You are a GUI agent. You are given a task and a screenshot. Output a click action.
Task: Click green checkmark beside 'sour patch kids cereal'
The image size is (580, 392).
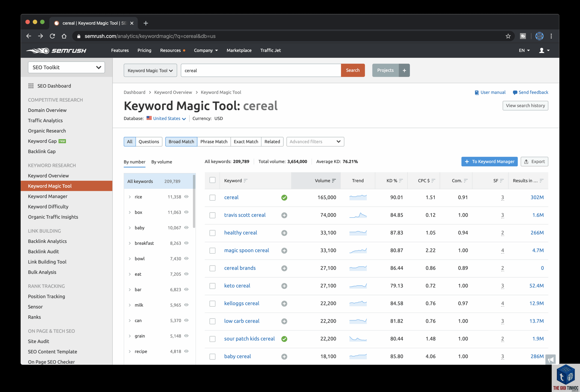pyautogui.click(x=284, y=339)
